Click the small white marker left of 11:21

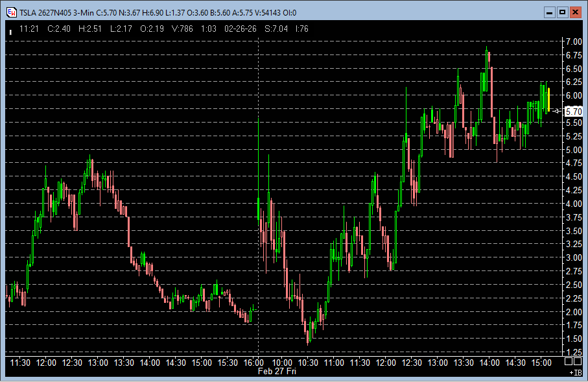(x=10, y=30)
